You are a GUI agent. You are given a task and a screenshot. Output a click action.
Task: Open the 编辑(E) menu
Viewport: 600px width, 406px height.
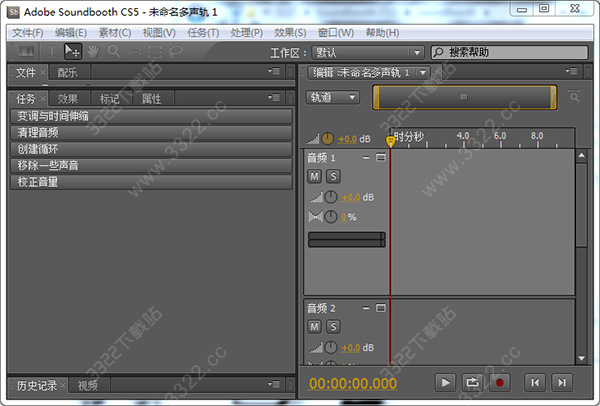tap(71, 33)
